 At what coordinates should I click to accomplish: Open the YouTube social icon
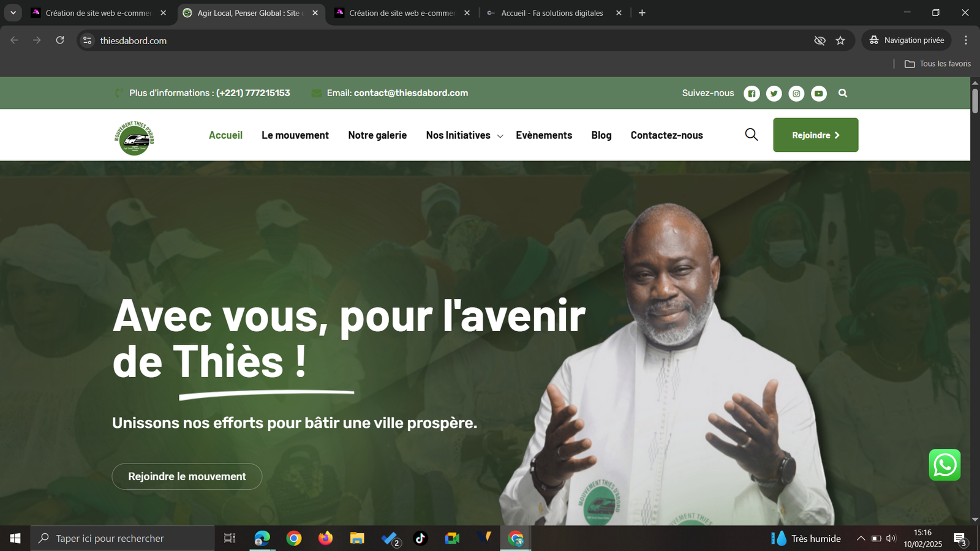818,94
